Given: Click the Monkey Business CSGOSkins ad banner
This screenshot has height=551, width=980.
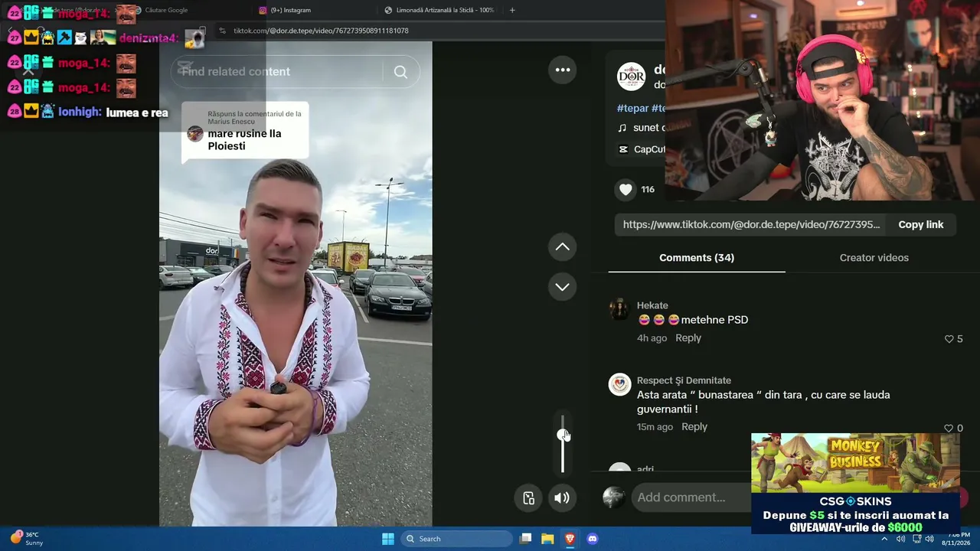Looking at the screenshot, I should [x=855, y=483].
